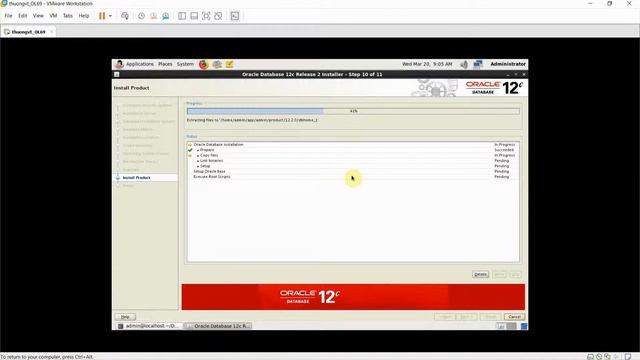Screen dimensions: 640x360
Task: Open GNOME Applications menu
Action: [x=139, y=64]
